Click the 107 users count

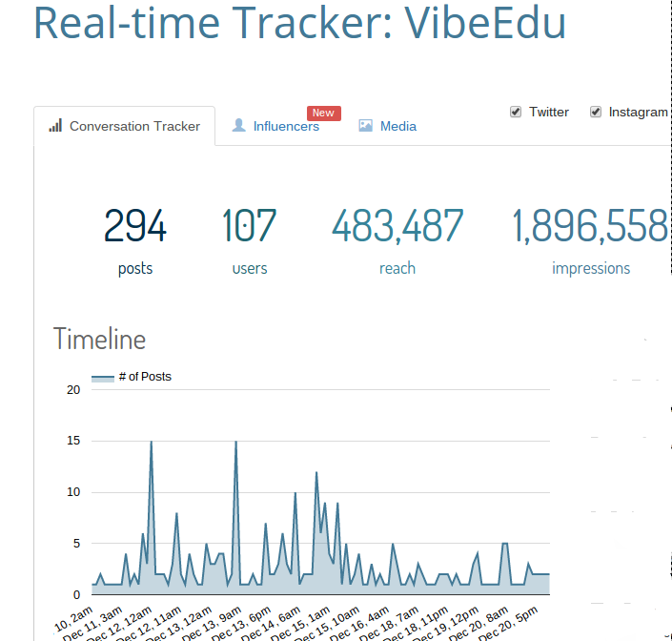pyautogui.click(x=249, y=225)
